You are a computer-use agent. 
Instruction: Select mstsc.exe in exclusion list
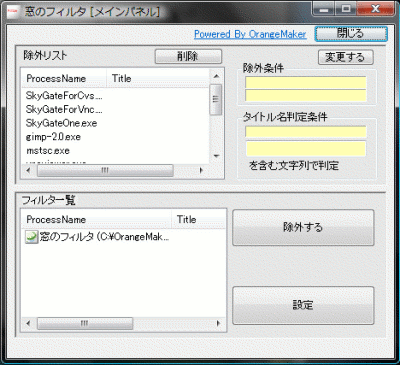tap(48, 150)
